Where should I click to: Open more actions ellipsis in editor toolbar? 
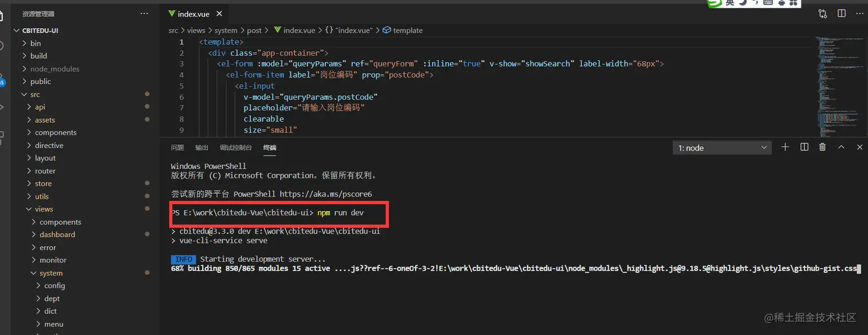(861, 13)
